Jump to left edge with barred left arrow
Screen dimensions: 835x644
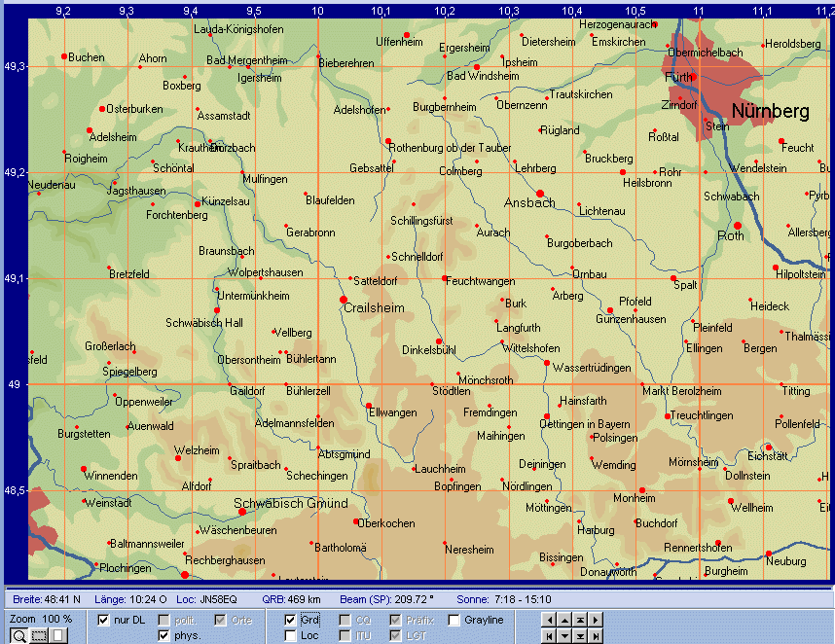coord(549,636)
